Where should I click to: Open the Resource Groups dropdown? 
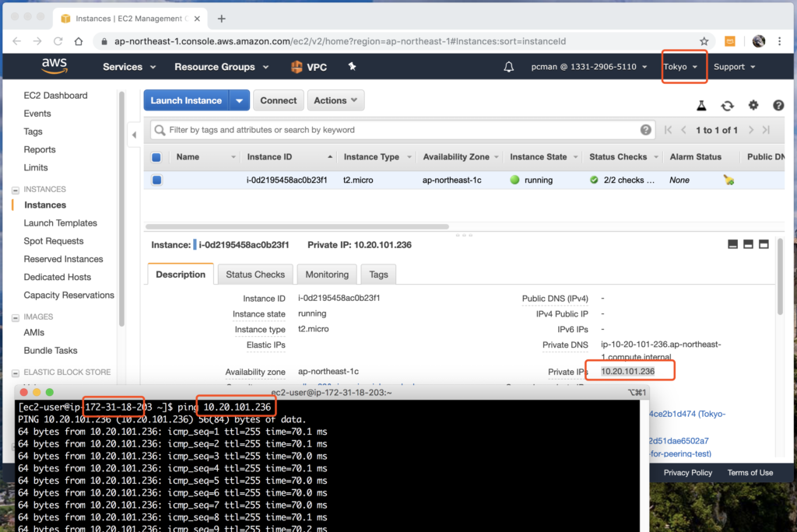coord(222,67)
